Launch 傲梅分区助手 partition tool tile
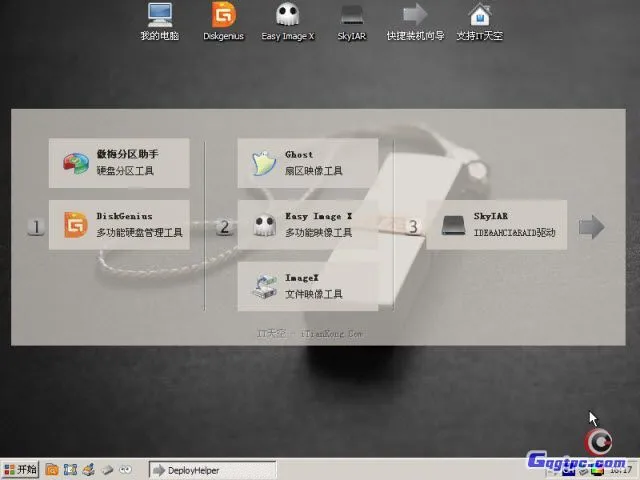 [x=119, y=163]
